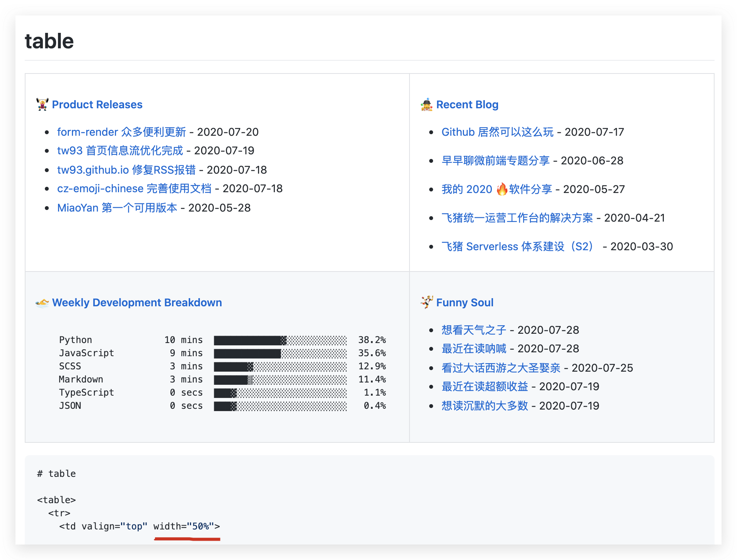Open the Recent Blog heading link

click(467, 104)
